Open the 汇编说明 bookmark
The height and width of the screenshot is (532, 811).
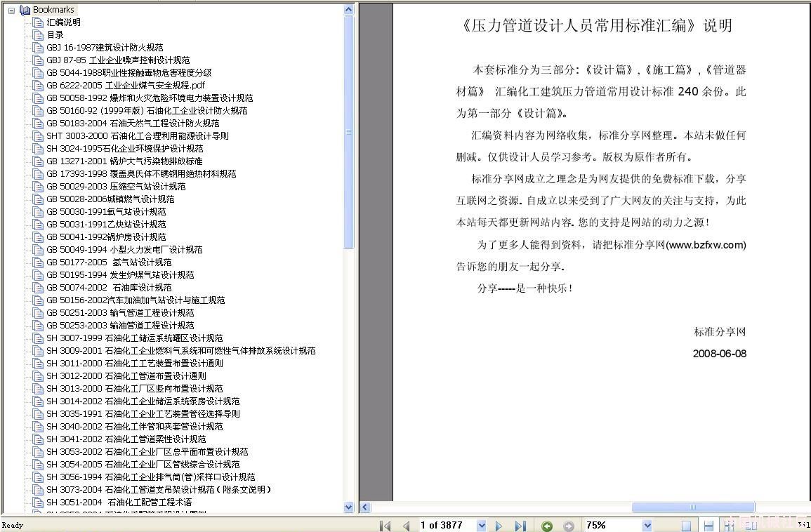click(63, 22)
